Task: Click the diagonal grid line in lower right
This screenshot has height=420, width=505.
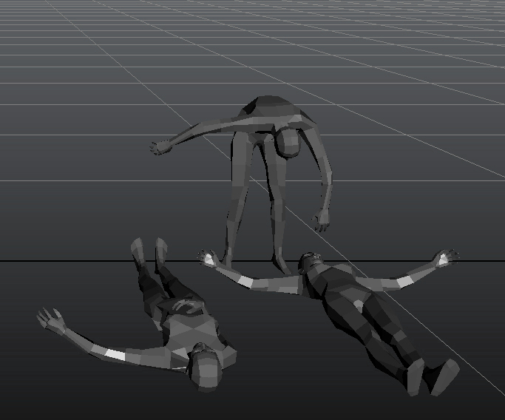Action: click(473, 371)
